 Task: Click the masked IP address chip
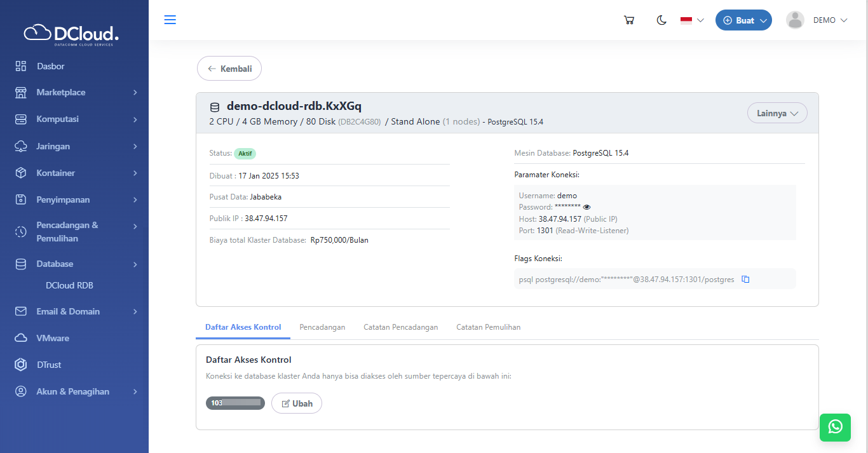coord(235,403)
